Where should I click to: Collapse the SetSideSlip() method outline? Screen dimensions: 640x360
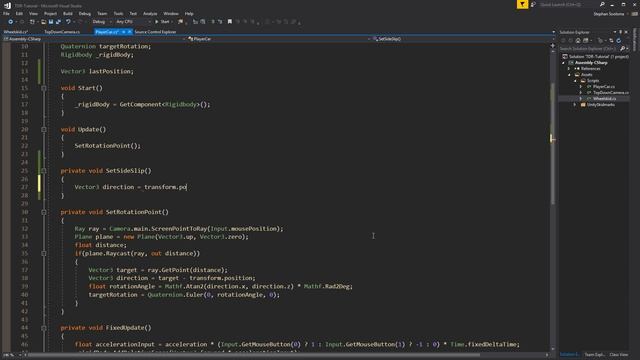click(44, 171)
